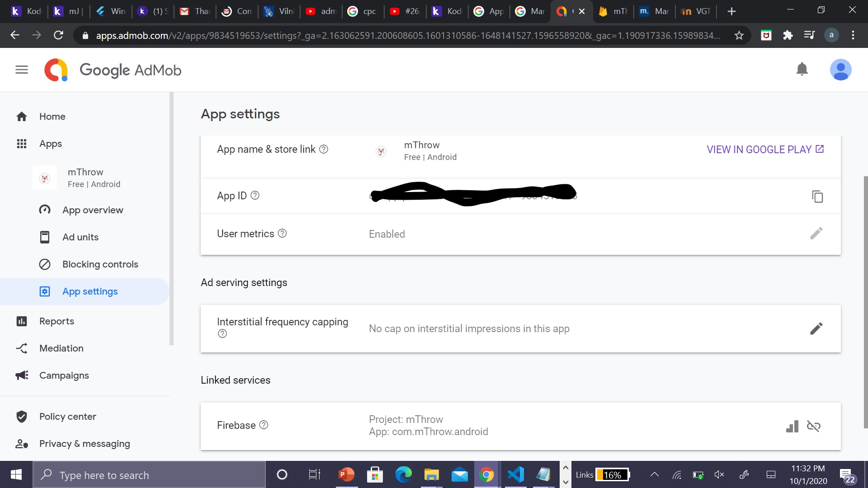
Task: Open the Reports section
Action: click(57, 321)
